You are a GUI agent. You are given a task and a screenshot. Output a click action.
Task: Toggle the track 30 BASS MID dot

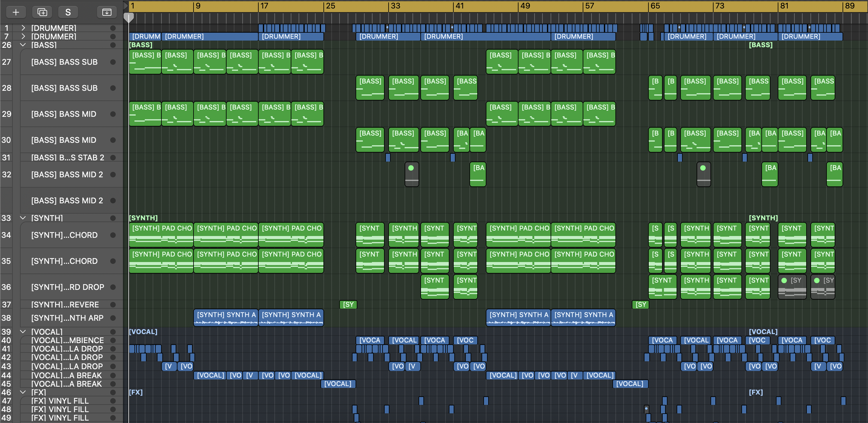tap(113, 140)
